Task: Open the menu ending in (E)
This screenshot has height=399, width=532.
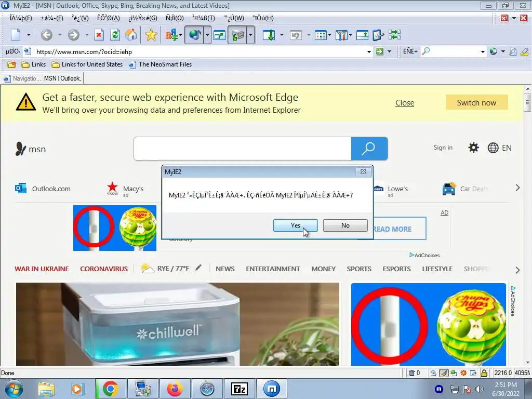Action: click(x=52, y=18)
